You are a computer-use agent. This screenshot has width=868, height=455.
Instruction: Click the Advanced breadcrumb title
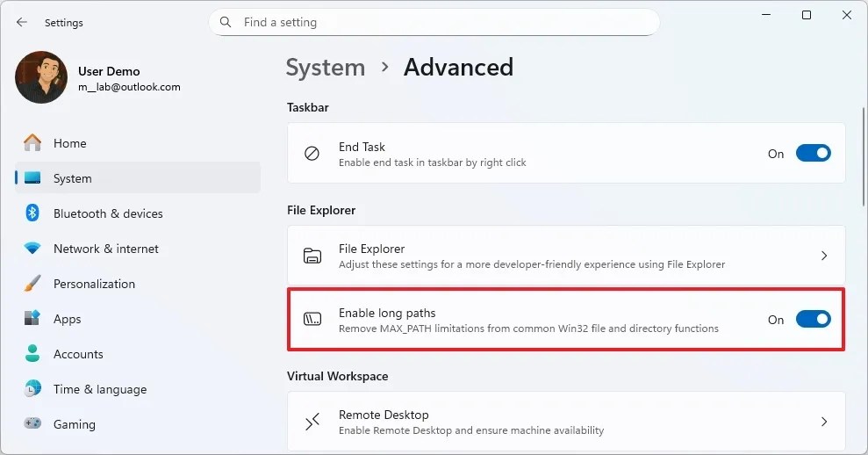coord(458,68)
